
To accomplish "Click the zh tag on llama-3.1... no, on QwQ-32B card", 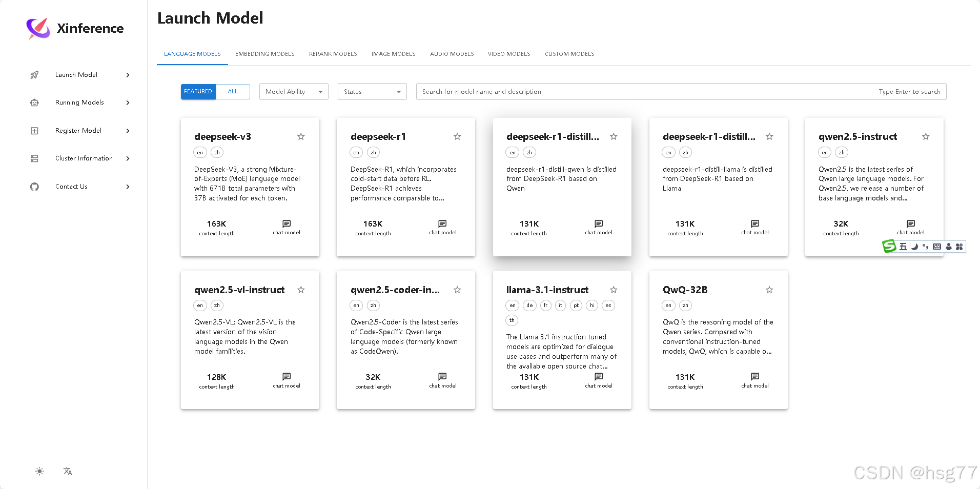I will (x=685, y=305).
